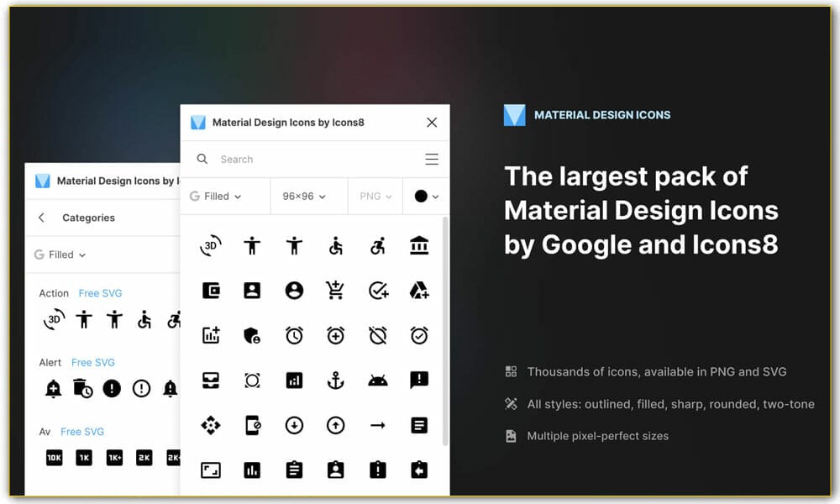Choose the Android robot head icon
Viewport: 840px width, 504px height.
pos(378,381)
